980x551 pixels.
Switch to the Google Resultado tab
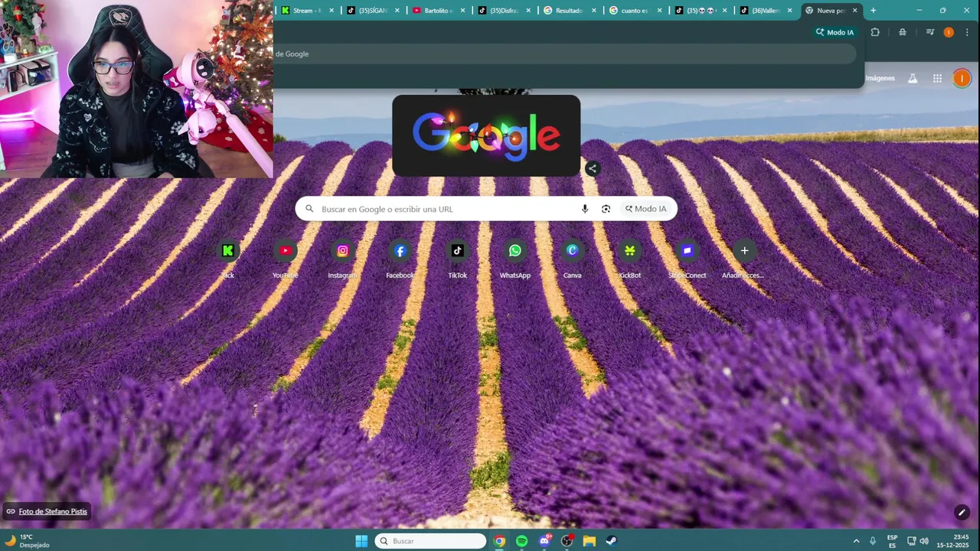(x=568, y=11)
